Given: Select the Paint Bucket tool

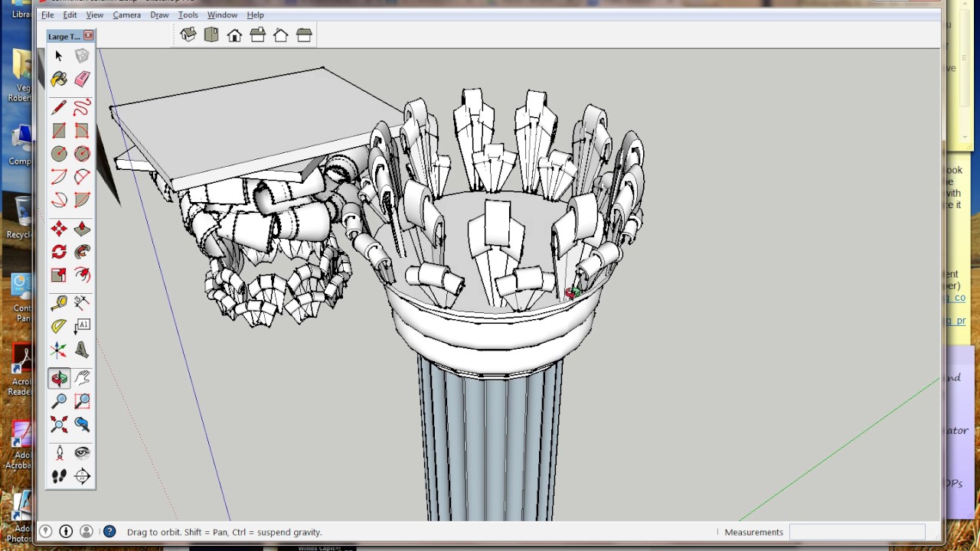Looking at the screenshot, I should [x=59, y=79].
